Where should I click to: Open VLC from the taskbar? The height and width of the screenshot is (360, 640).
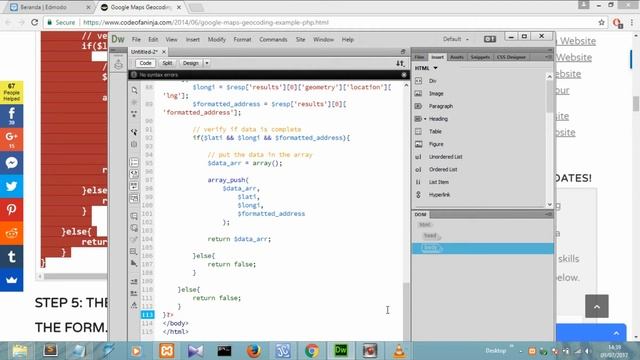pyautogui.click(x=399, y=350)
